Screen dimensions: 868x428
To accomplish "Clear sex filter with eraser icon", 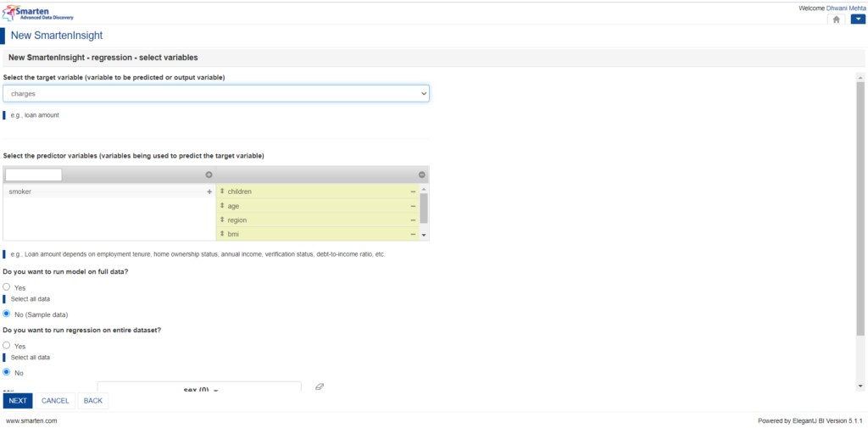I will click(319, 386).
